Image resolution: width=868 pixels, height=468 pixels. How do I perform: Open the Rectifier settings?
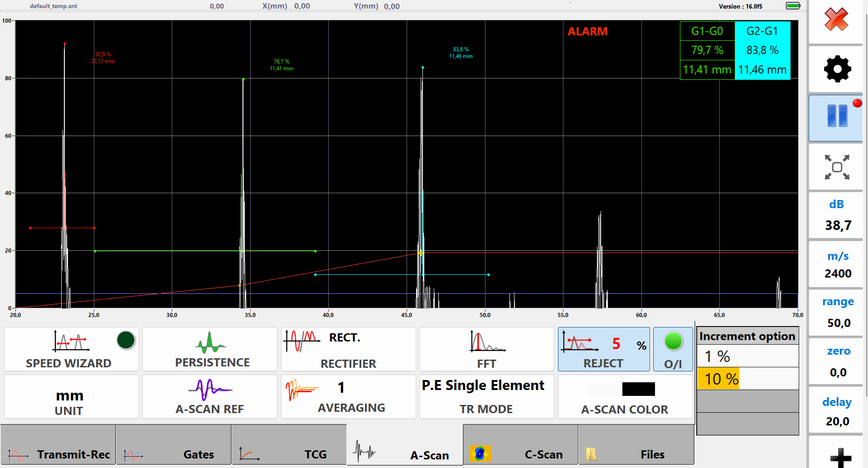(348, 349)
